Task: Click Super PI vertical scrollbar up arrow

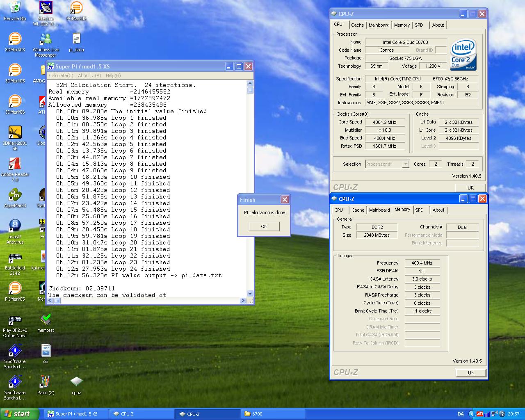Action: pos(250,84)
